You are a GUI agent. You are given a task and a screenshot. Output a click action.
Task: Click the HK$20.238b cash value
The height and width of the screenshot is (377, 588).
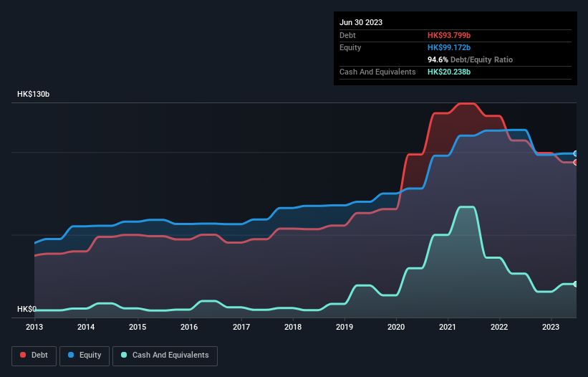click(x=449, y=72)
